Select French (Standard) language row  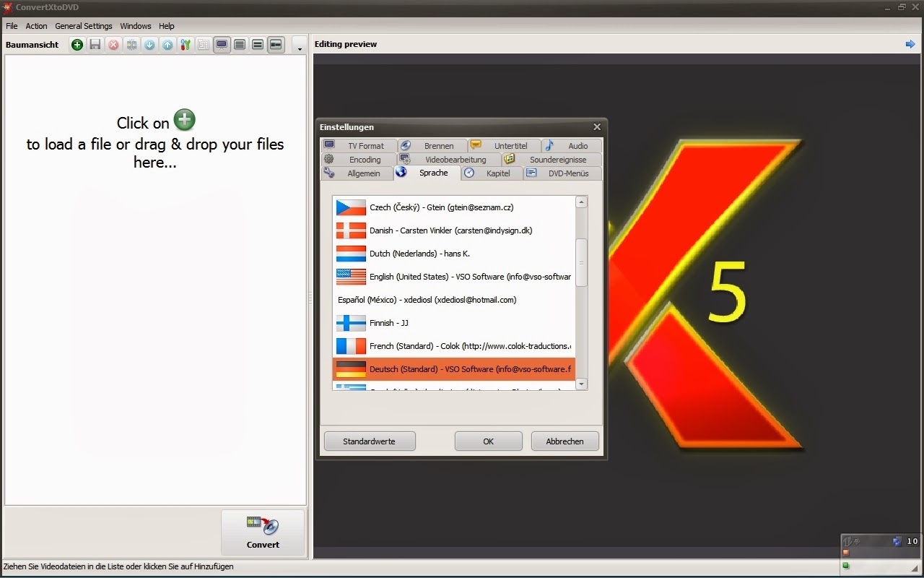point(453,346)
